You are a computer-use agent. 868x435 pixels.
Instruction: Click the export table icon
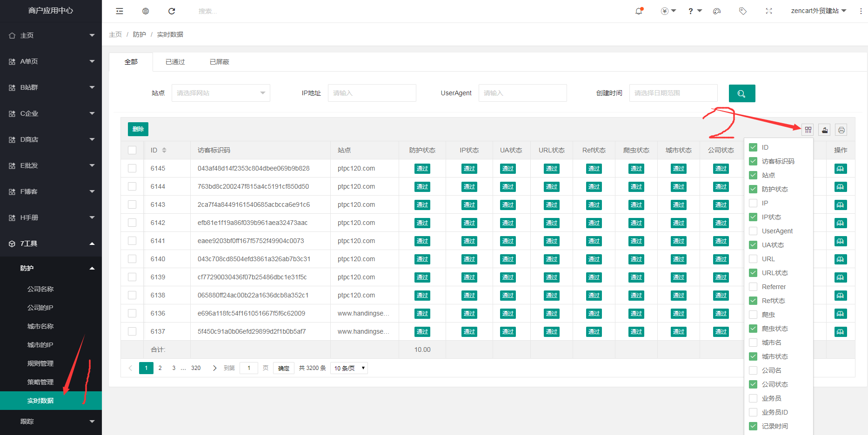click(824, 130)
